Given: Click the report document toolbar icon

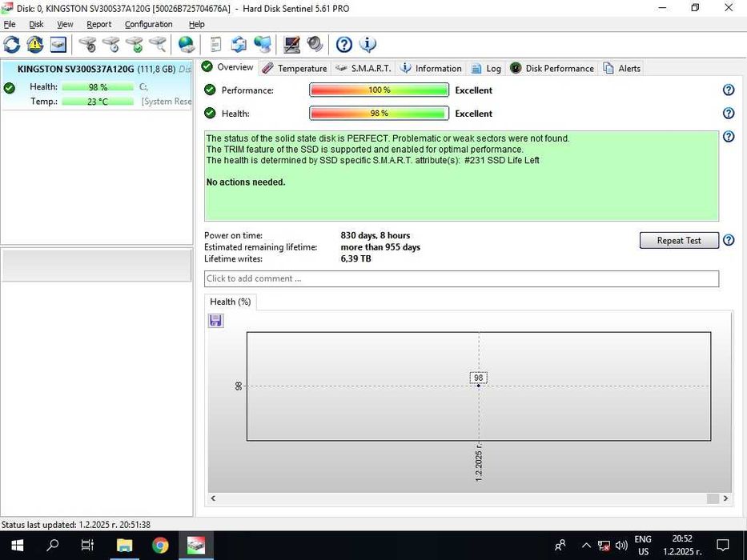Looking at the screenshot, I should pos(216,45).
